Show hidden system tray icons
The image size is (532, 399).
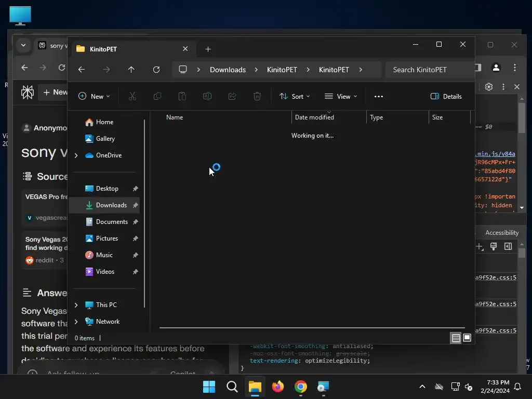point(422,387)
